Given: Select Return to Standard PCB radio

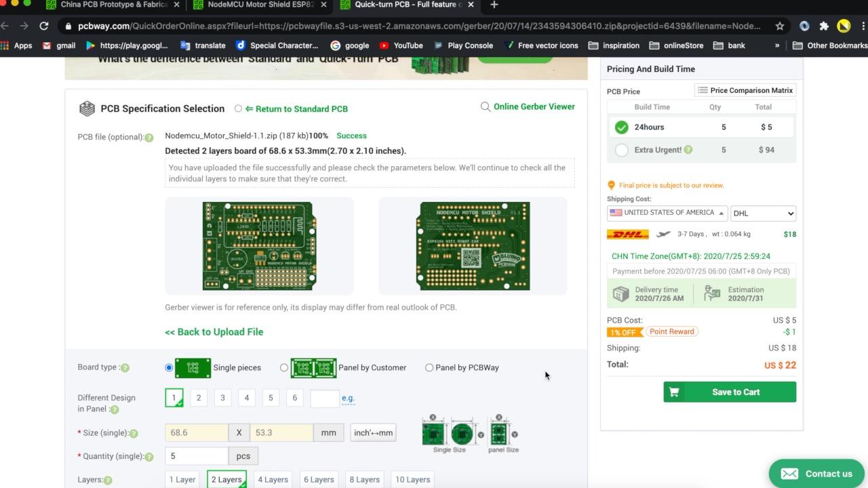Looking at the screenshot, I should point(238,108).
